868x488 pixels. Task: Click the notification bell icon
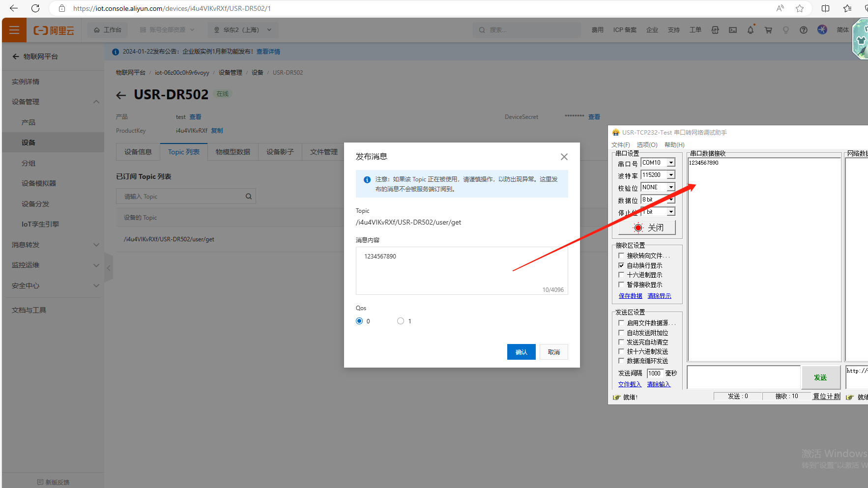[750, 30]
